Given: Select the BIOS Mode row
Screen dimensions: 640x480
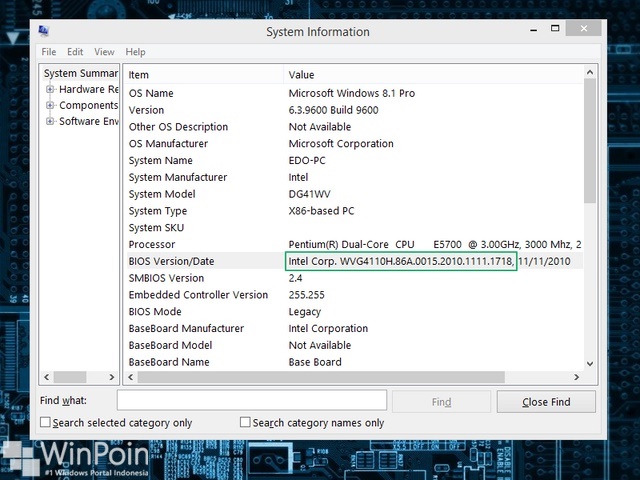Looking at the screenshot, I should (353, 311).
